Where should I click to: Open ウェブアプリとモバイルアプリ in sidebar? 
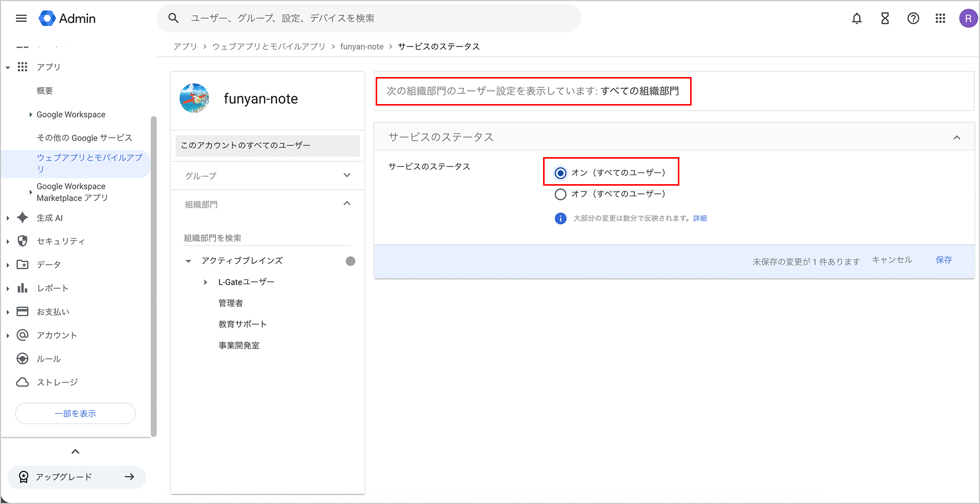click(89, 163)
